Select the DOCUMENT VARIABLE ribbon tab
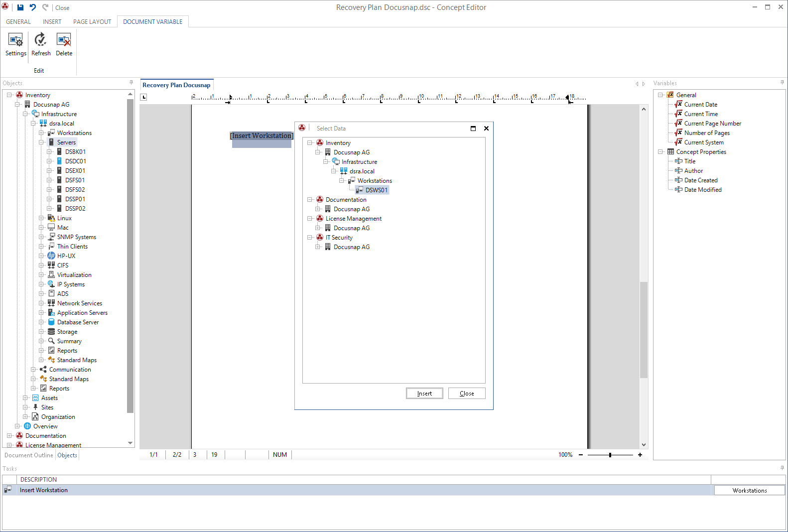Screen dimensions: 788x532 coord(153,22)
